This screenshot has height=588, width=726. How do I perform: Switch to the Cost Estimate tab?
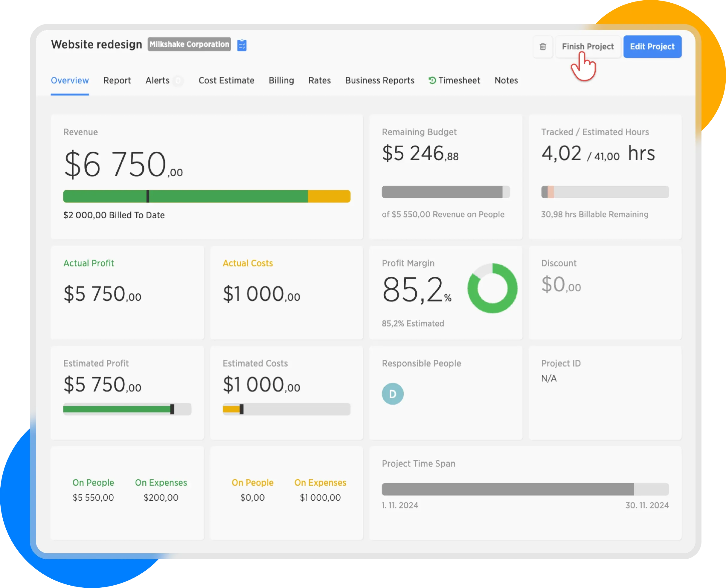pos(226,81)
